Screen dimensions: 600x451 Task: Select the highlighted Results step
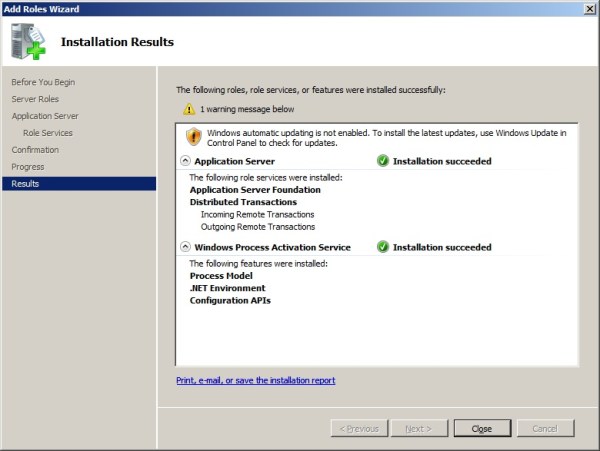point(26,184)
